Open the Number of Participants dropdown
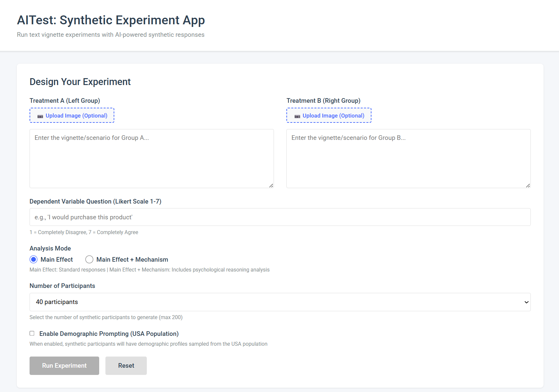The image size is (559, 392). point(279,302)
